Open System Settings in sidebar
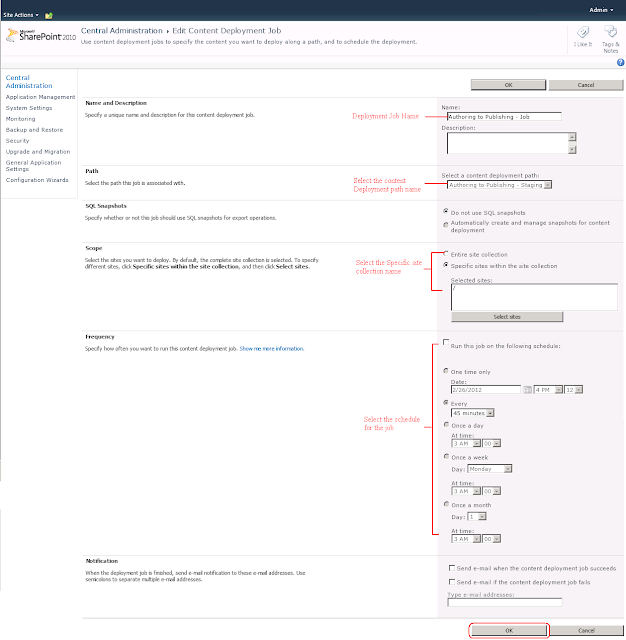 [29, 108]
